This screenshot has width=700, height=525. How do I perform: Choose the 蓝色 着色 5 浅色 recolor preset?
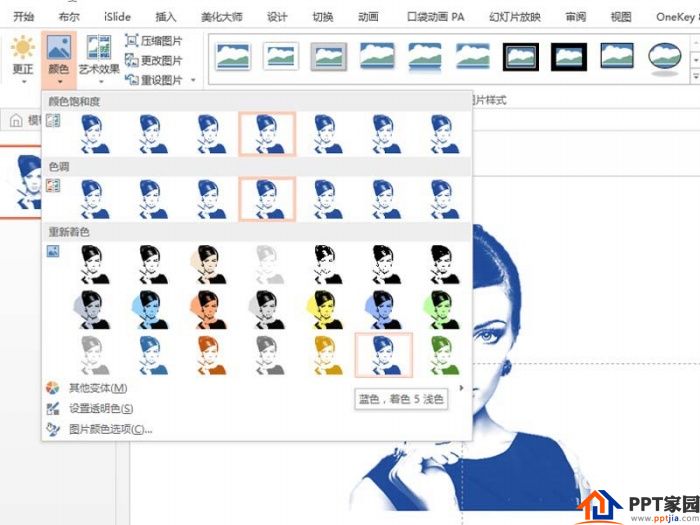point(384,355)
